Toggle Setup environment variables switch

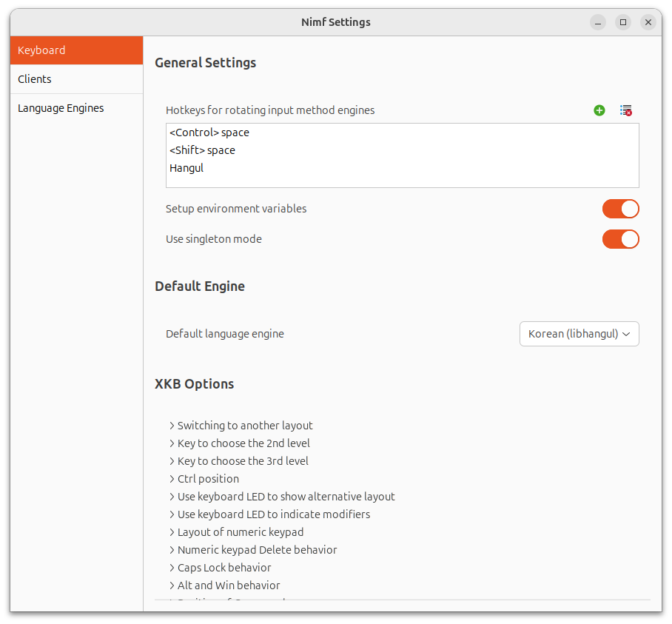point(621,209)
